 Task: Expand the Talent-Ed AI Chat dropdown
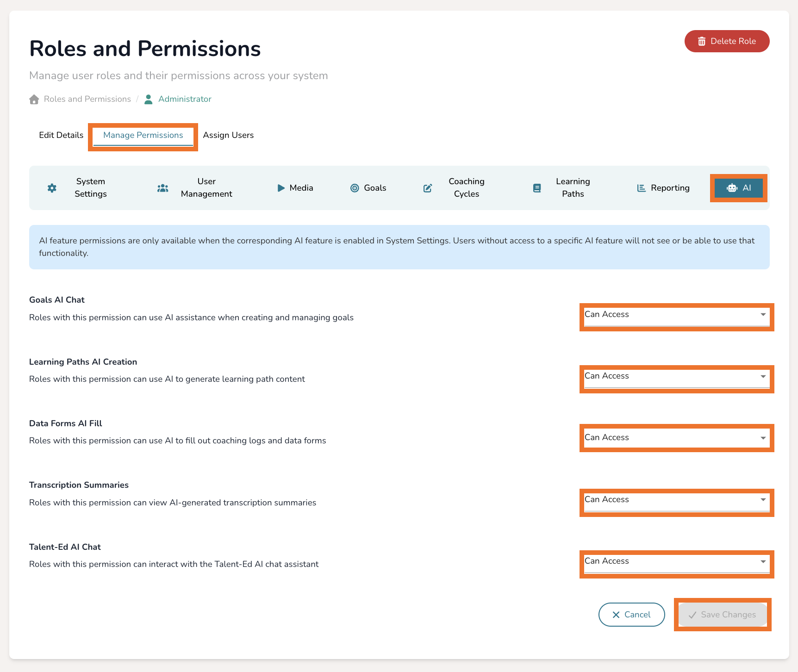click(676, 562)
